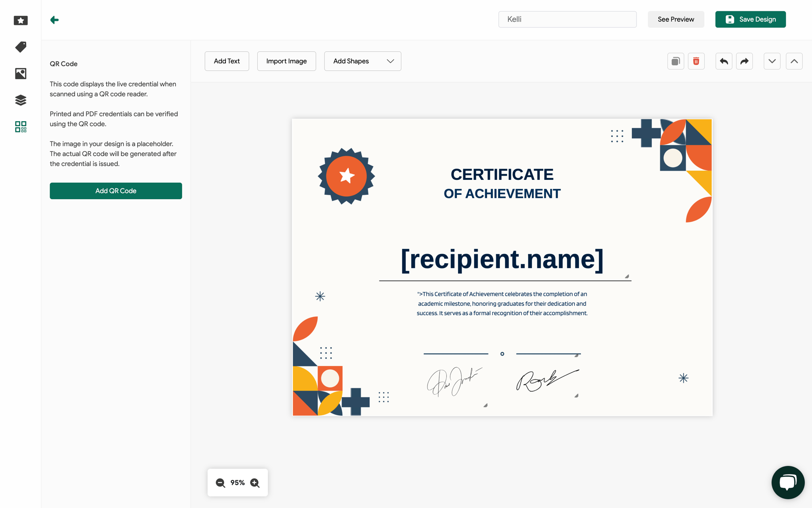Undo the last change
This screenshot has width=812, height=508.
click(x=724, y=61)
